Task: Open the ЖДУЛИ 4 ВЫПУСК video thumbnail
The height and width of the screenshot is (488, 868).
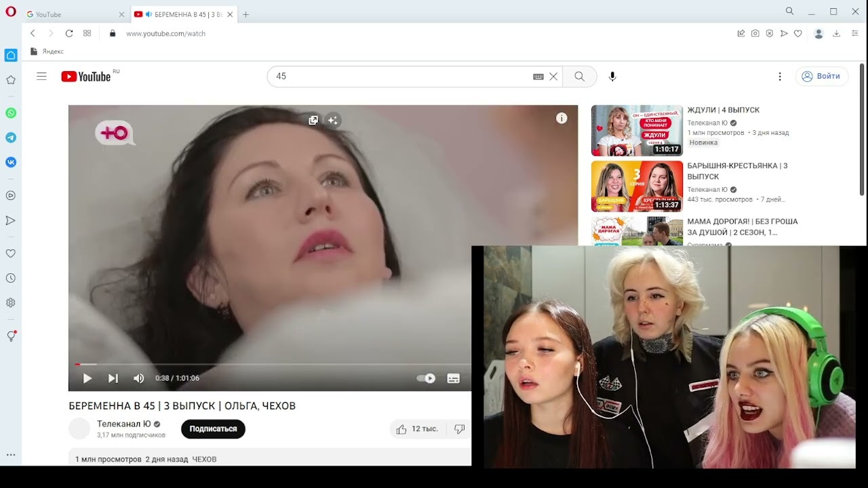Action: (x=637, y=130)
